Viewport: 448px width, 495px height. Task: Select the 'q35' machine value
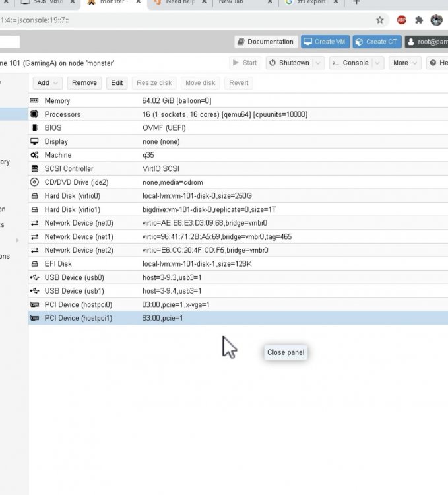click(x=148, y=155)
